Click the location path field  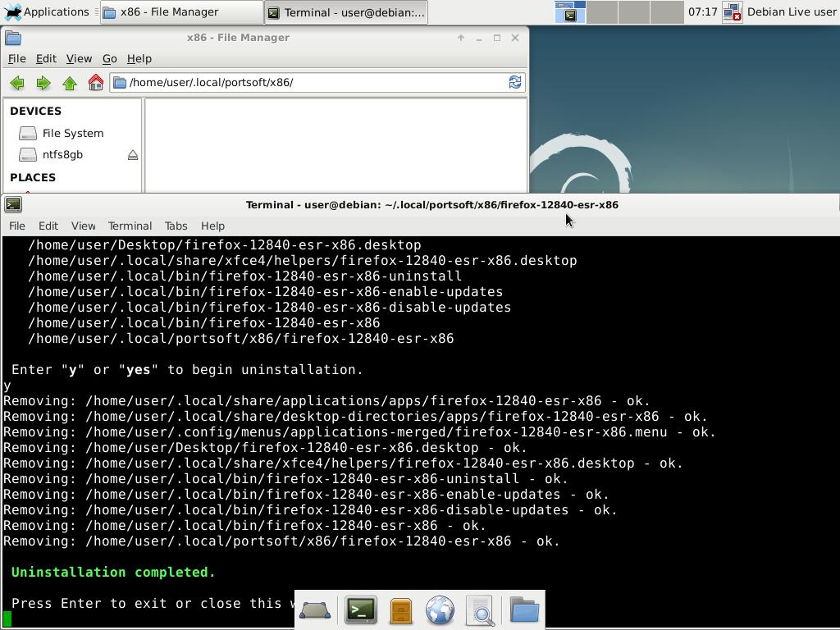click(317, 83)
